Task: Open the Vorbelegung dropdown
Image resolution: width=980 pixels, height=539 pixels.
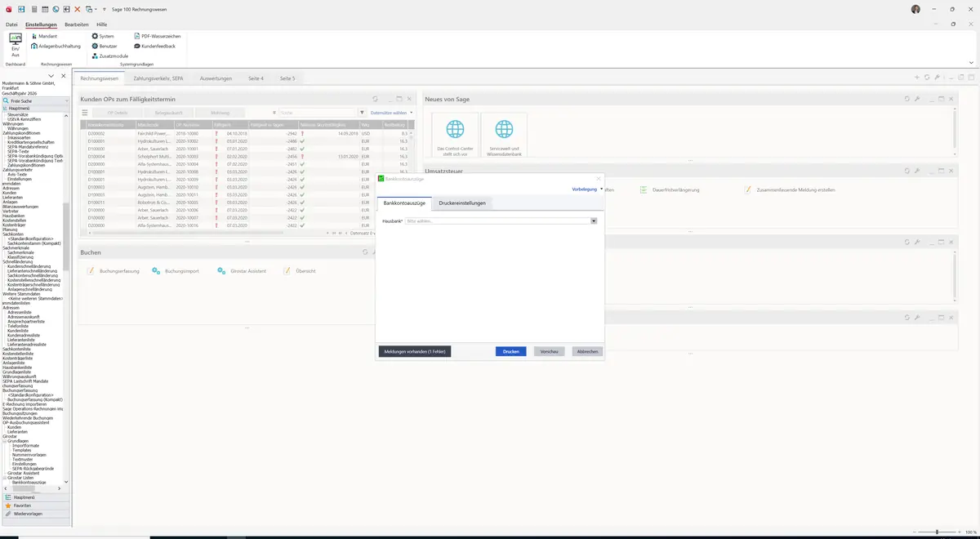Action: pos(588,189)
